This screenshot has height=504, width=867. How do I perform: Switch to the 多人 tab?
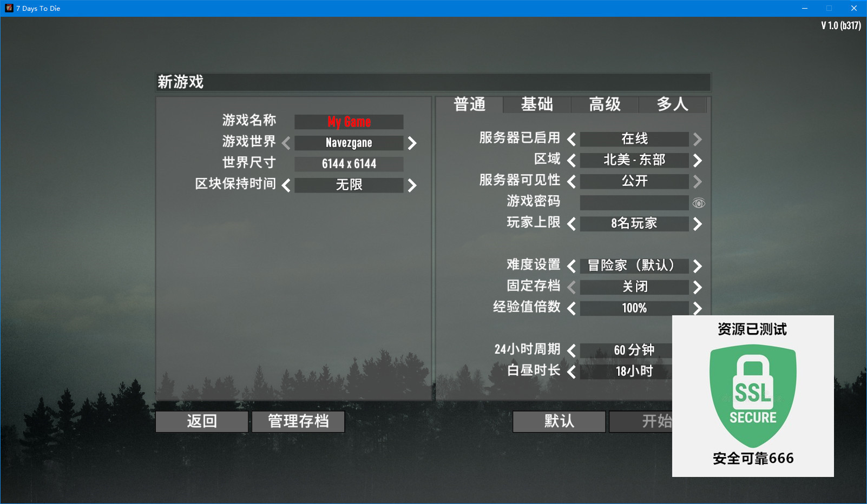pyautogui.click(x=673, y=104)
